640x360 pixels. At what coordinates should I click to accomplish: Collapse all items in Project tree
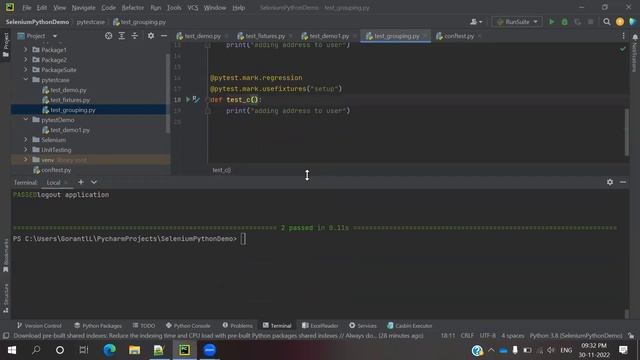click(x=135, y=36)
